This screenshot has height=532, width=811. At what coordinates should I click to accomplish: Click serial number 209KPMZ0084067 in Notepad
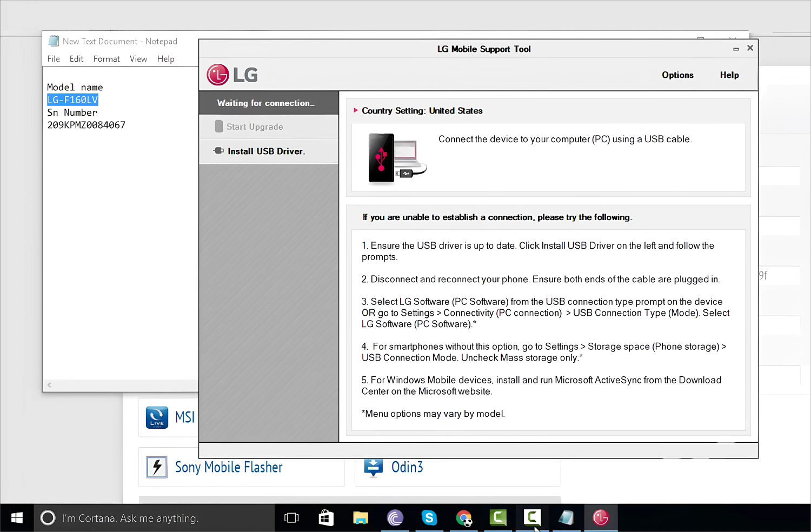pyautogui.click(x=87, y=125)
